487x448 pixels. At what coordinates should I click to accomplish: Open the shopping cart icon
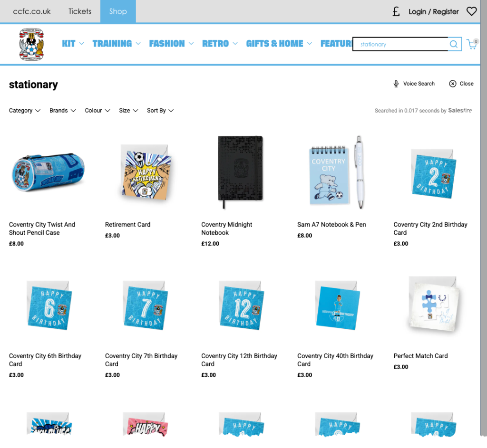coord(472,44)
